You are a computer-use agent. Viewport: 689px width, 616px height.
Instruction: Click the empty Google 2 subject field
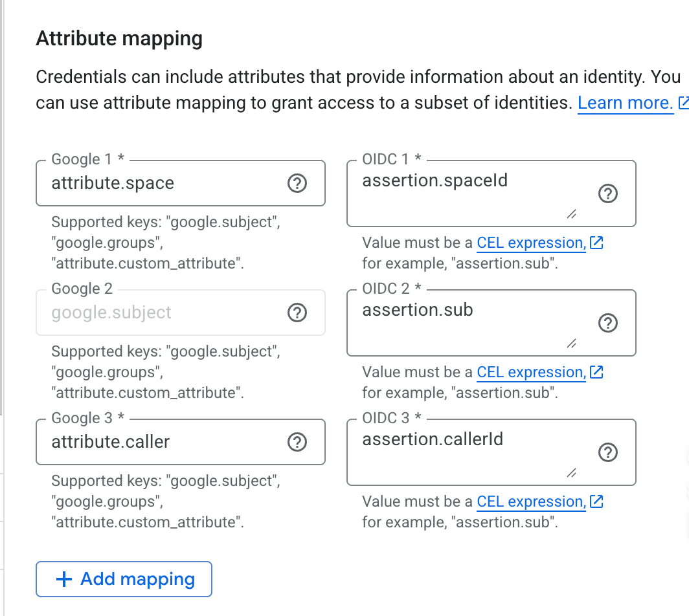(162, 313)
